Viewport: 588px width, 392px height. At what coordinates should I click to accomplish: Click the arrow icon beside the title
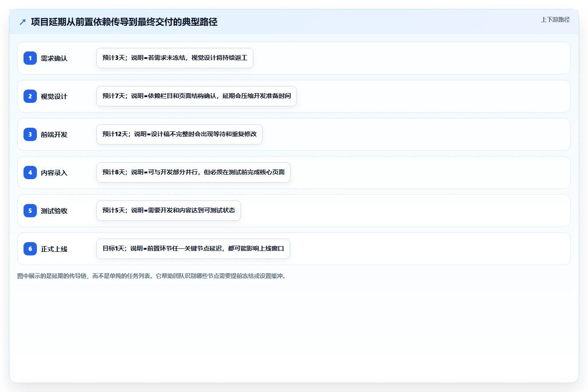[23, 22]
